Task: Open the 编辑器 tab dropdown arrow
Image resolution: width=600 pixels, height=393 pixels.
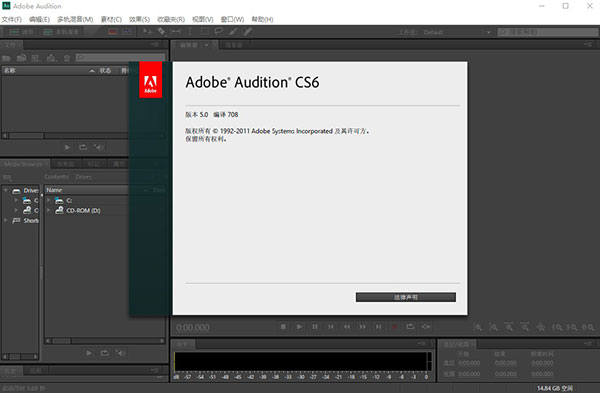Action: tap(207, 45)
